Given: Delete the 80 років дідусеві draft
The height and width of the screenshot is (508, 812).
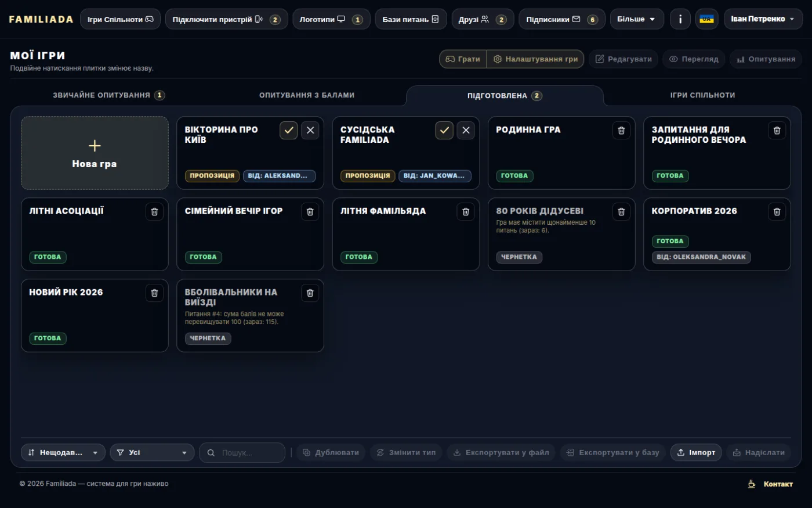Looking at the screenshot, I should point(621,212).
